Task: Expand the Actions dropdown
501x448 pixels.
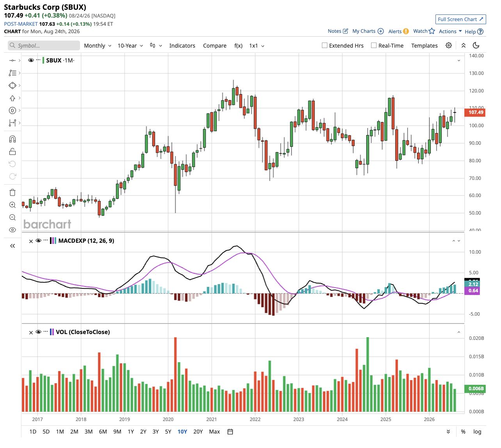Action: tap(450, 31)
